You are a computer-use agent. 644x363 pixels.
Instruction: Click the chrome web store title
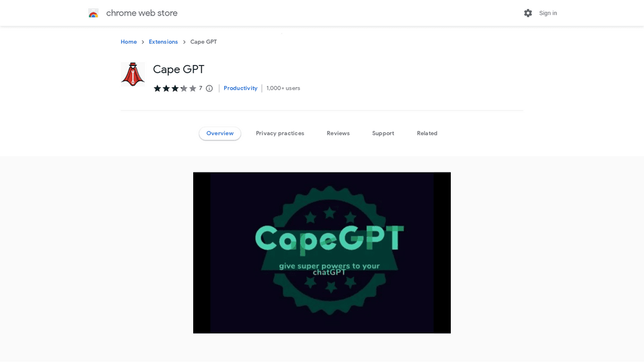pyautogui.click(x=142, y=13)
